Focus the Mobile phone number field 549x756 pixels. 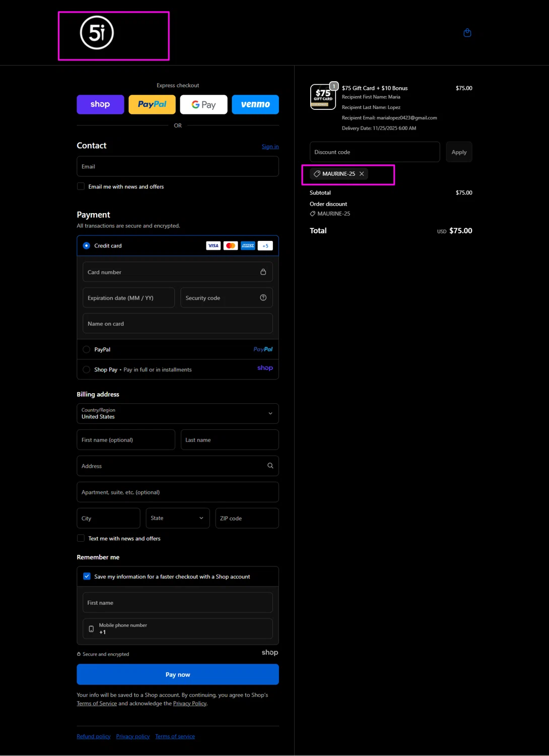178,628
